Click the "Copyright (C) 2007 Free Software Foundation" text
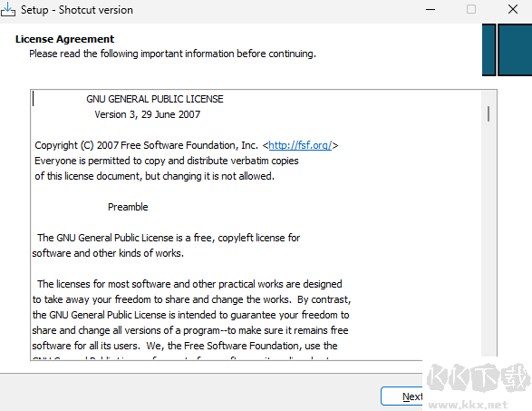 (x=147, y=145)
